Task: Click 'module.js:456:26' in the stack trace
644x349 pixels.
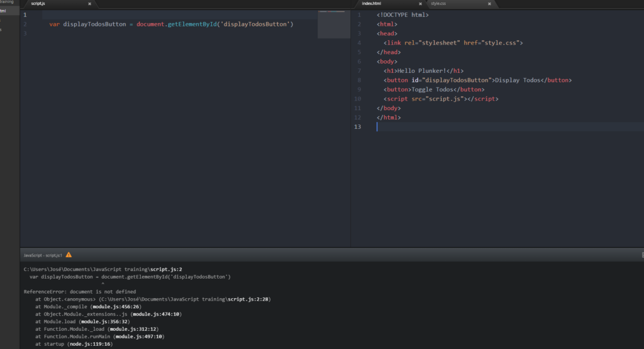Action: click(116, 307)
